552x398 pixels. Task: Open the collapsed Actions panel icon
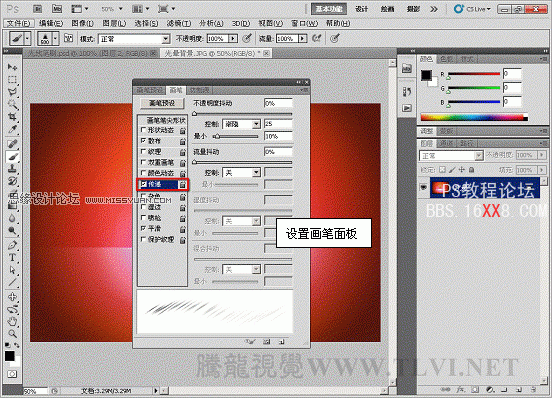click(407, 108)
